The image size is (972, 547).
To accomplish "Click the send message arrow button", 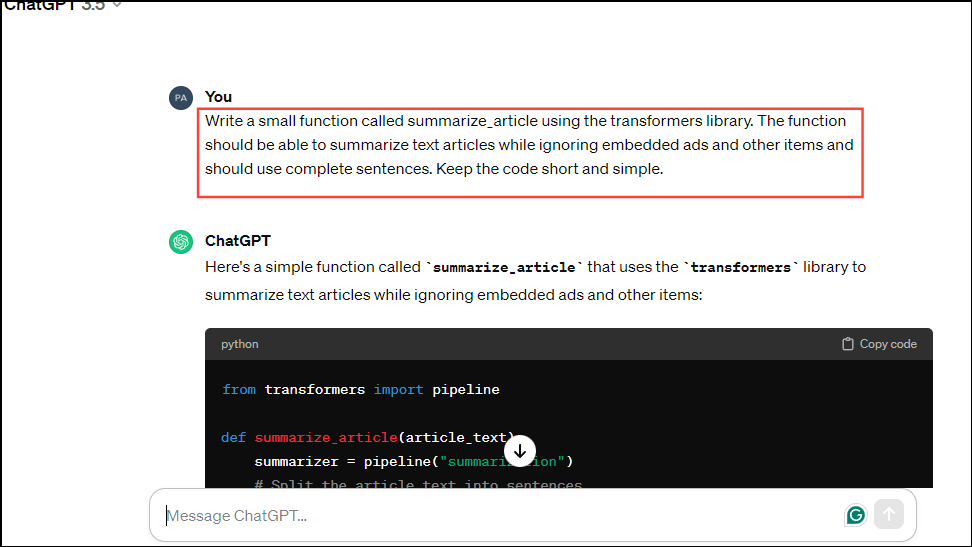I will [x=888, y=514].
